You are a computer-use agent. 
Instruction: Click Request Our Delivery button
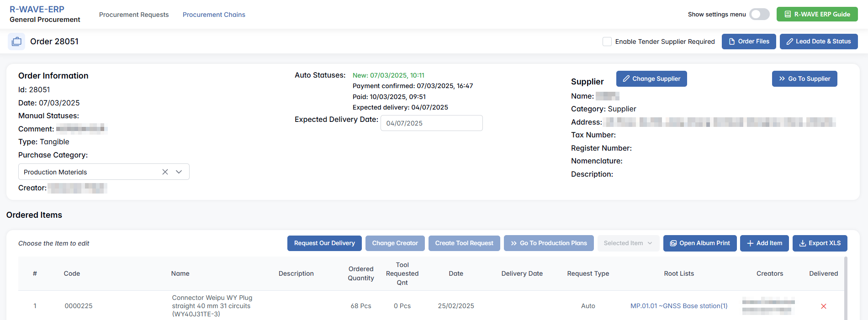(x=324, y=243)
